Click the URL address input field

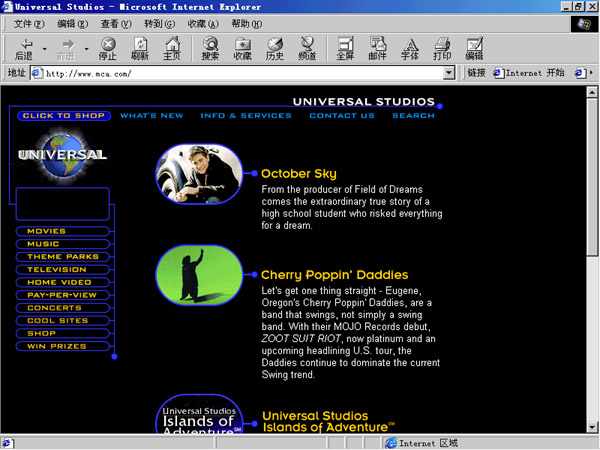(243, 73)
